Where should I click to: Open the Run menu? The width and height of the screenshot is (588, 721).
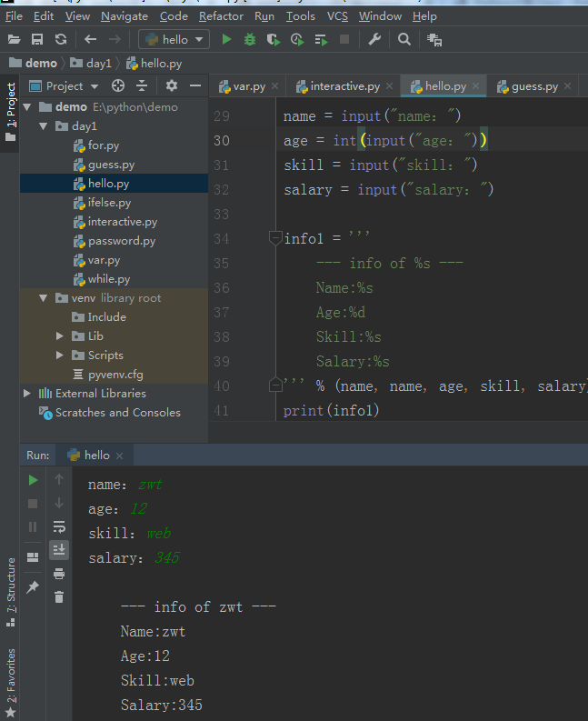264,16
